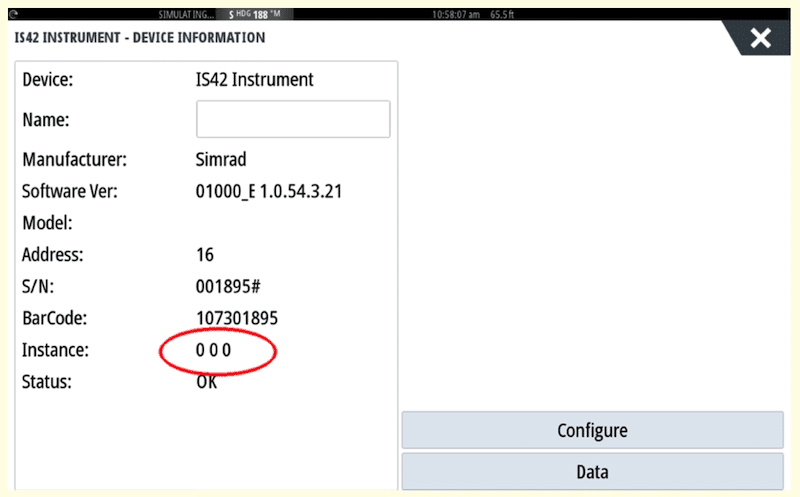Click the Manufacturer value Simrad
800x497 pixels.
(221, 159)
